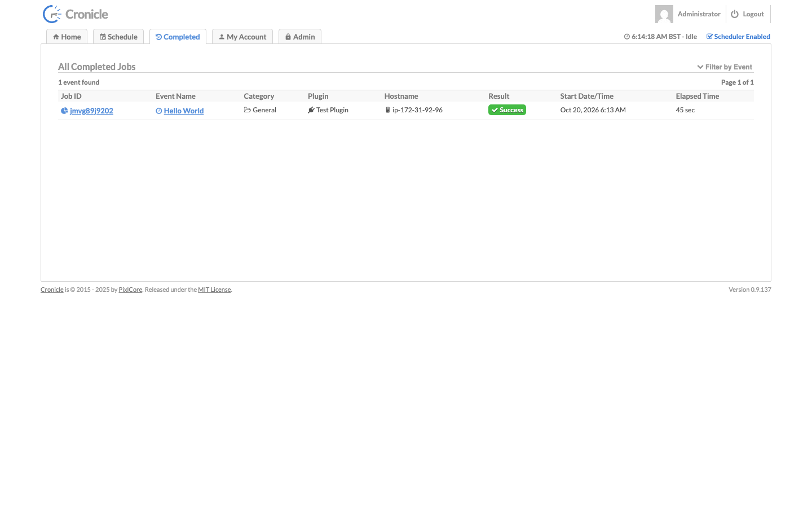This screenshot has height=508, width=812.
Task: Go to the My Account tab
Action: 242,37
